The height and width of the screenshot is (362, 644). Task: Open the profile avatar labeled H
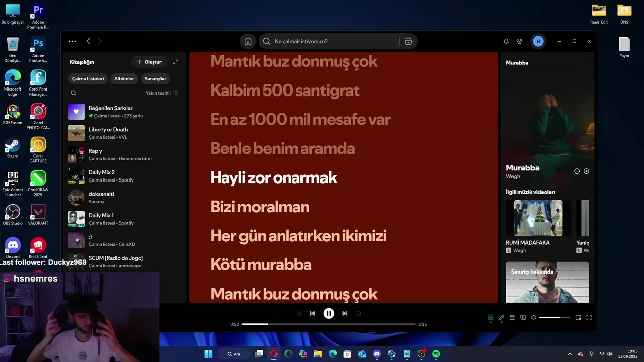(x=538, y=41)
